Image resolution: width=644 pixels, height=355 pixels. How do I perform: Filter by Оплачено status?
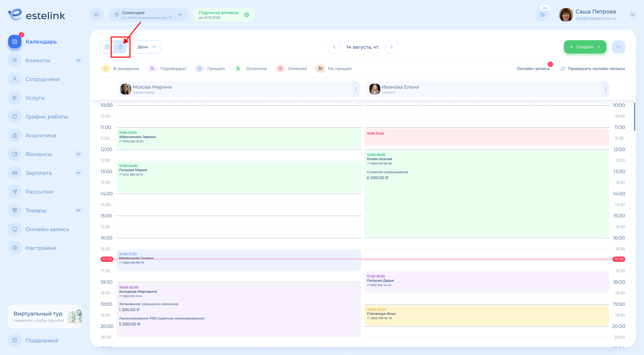pos(250,69)
